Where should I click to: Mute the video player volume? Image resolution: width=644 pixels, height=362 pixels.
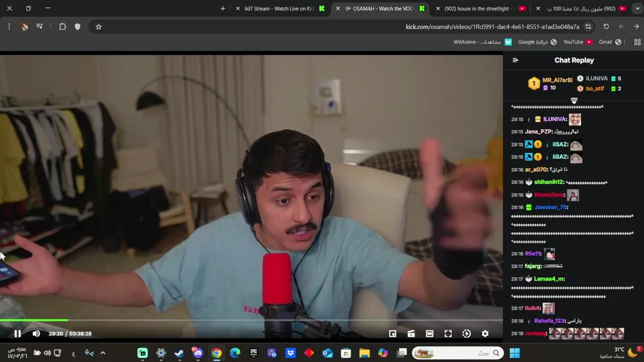[x=36, y=333]
